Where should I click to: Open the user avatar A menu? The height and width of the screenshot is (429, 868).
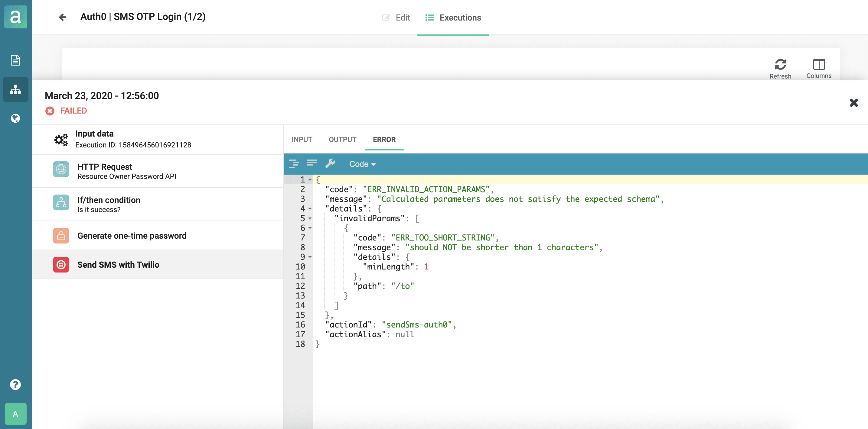(15, 414)
